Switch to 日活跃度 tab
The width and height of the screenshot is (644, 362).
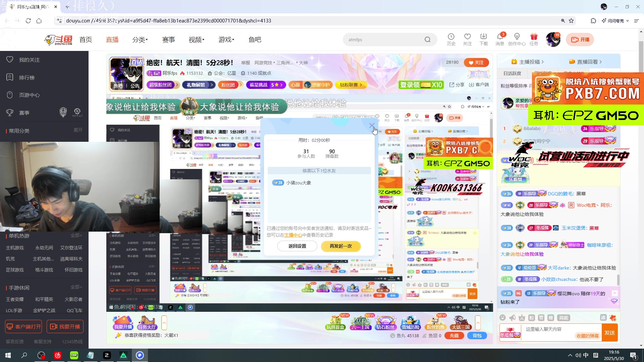coord(512,73)
